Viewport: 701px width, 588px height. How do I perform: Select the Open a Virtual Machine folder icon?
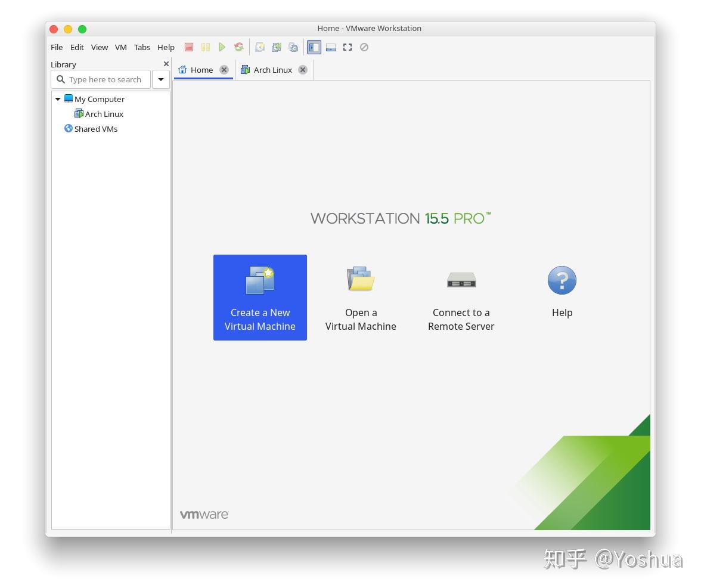360,279
